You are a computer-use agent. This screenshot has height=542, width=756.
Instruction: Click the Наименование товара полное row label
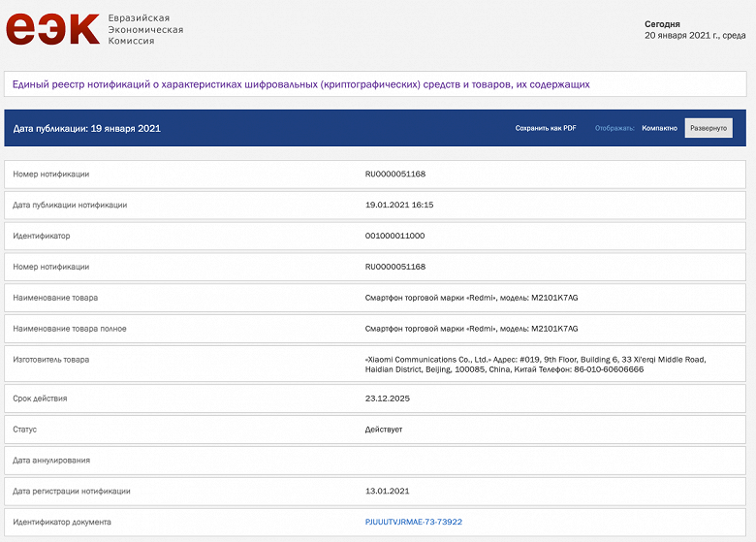[x=70, y=329]
